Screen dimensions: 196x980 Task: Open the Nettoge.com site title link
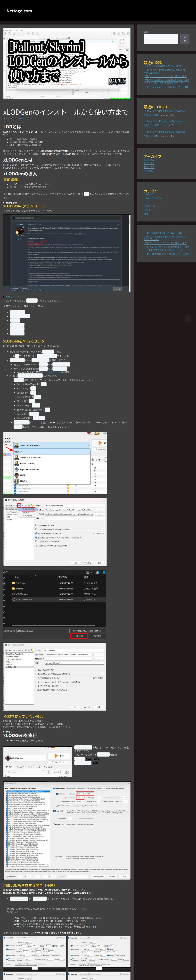click(x=19, y=11)
